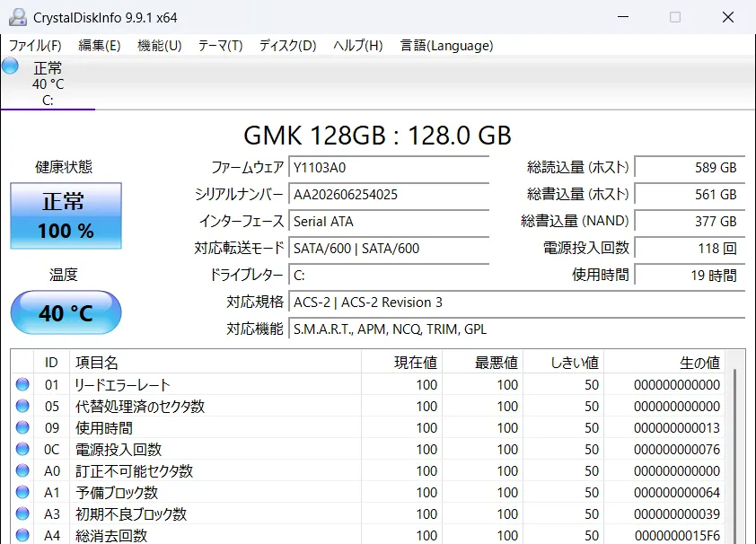The width and height of the screenshot is (756, 544).
Task: Click the status circle for 05 代替処理済のセクタ数
Action: (22, 406)
